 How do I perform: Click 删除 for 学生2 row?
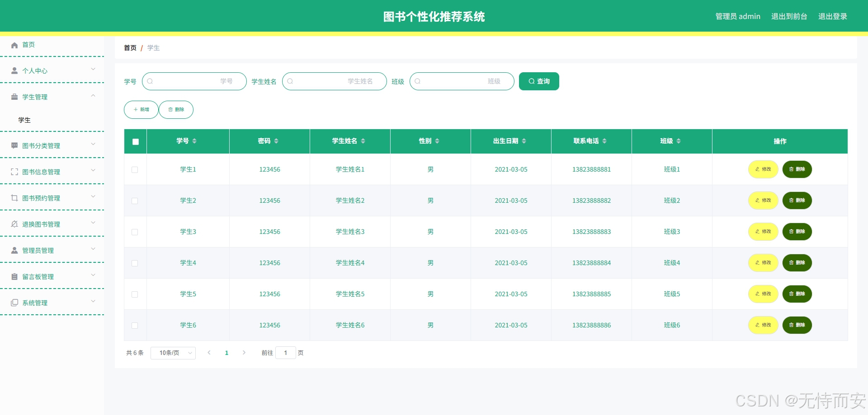(797, 201)
